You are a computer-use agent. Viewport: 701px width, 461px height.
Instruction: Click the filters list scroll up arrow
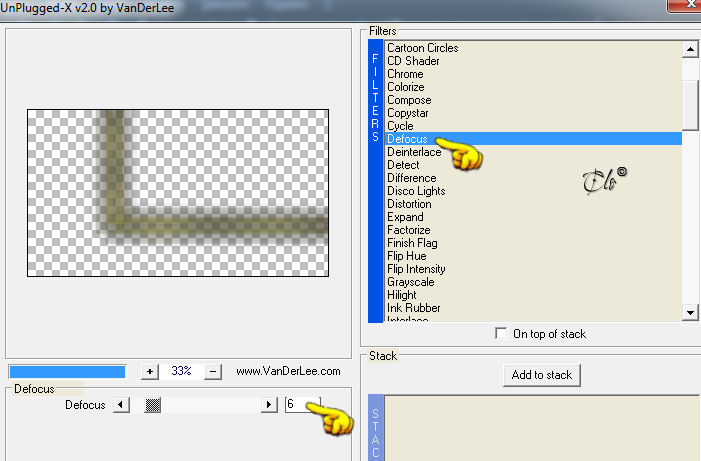click(690, 49)
